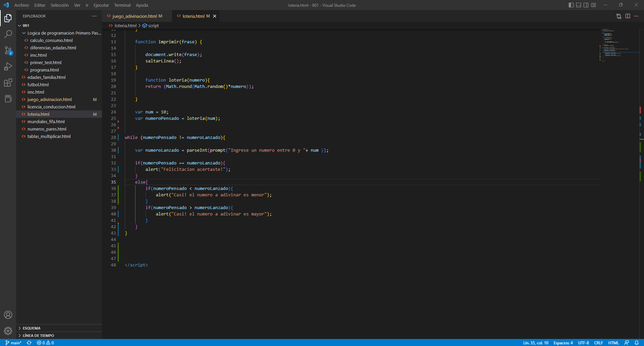Open errors and warnings count in status bar
The height and width of the screenshot is (346, 644).
pos(46,343)
